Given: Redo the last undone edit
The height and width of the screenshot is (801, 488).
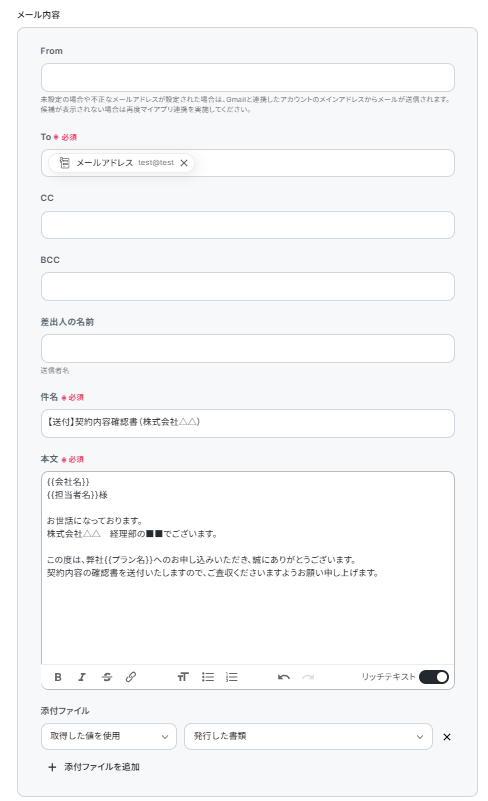Looking at the screenshot, I should pyautogui.click(x=308, y=677).
